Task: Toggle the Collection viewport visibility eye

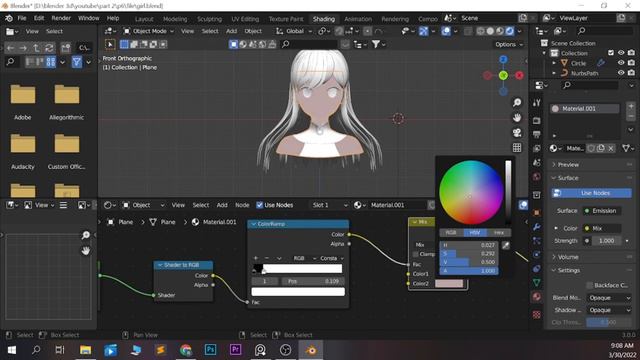Action: coord(621,53)
